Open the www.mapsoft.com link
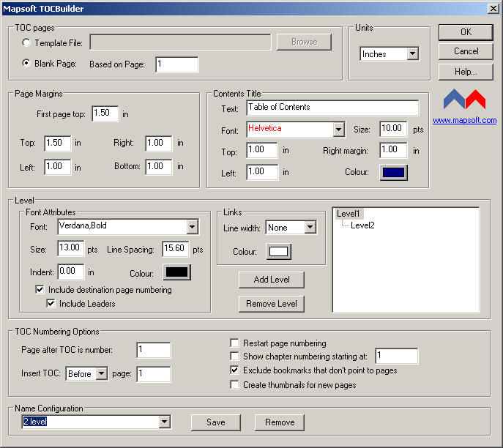The width and height of the screenshot is (503, 448). [464, 120]
